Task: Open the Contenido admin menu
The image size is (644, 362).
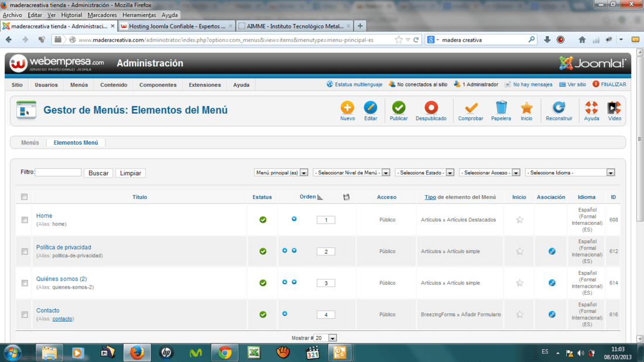Action: pos(114,85)
